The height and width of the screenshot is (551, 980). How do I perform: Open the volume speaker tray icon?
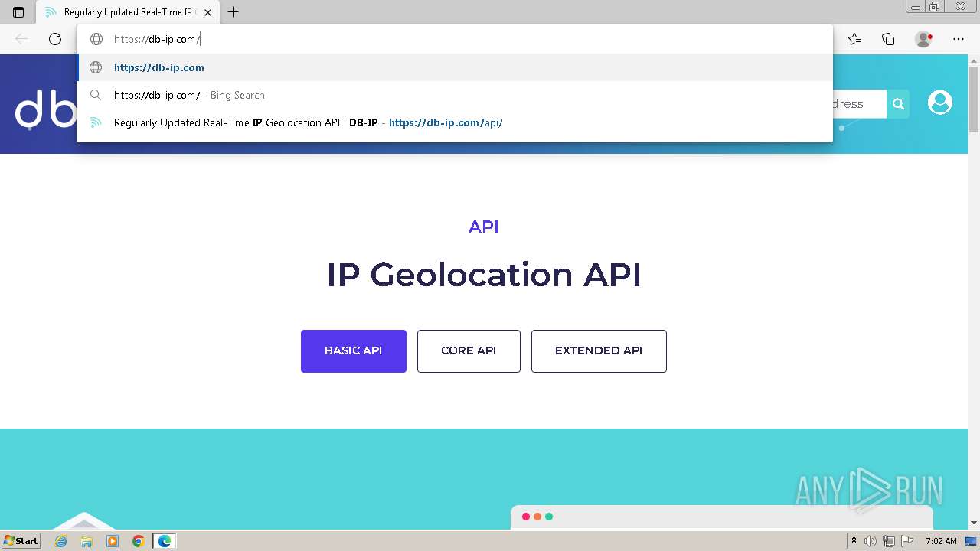coord(871,541)
